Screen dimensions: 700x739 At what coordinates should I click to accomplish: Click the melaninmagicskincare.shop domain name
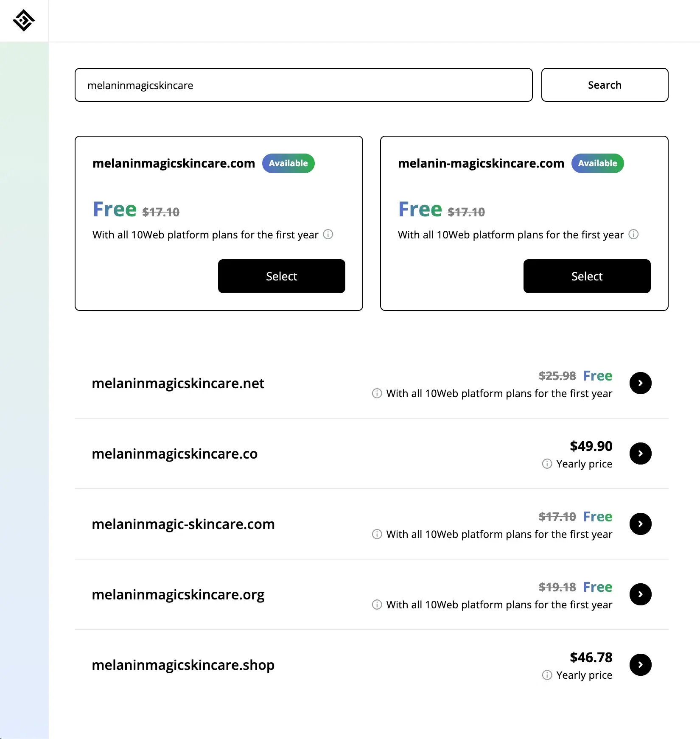point(183,665)
